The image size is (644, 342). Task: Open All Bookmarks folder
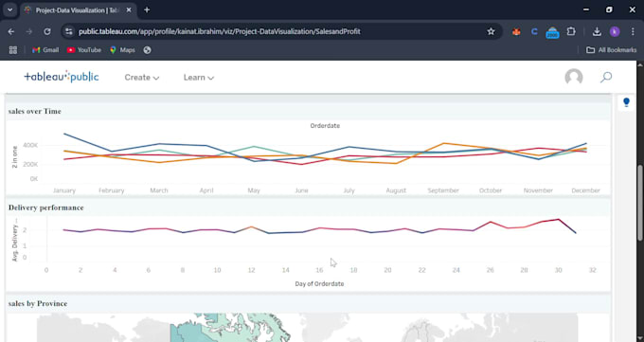[611, 50]
